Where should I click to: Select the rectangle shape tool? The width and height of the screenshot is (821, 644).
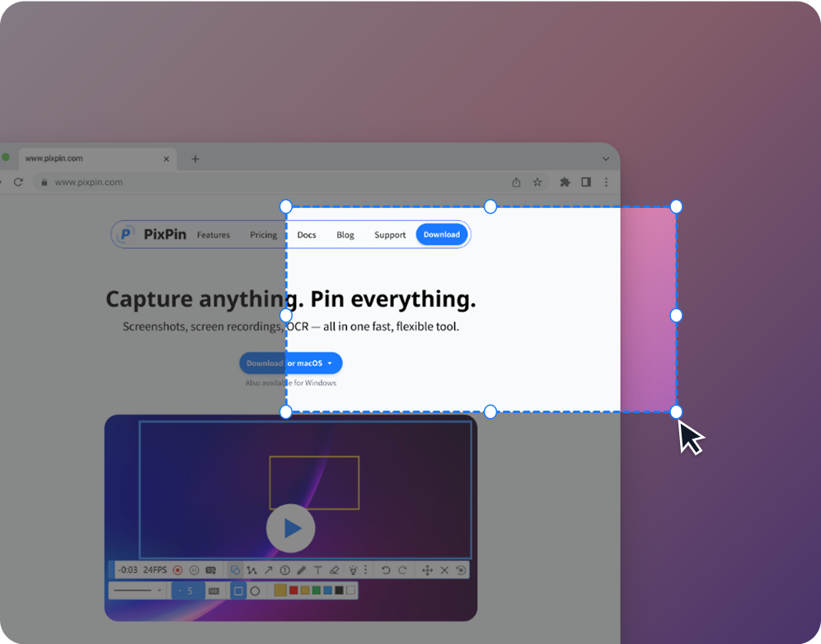(x=235, y=570)
